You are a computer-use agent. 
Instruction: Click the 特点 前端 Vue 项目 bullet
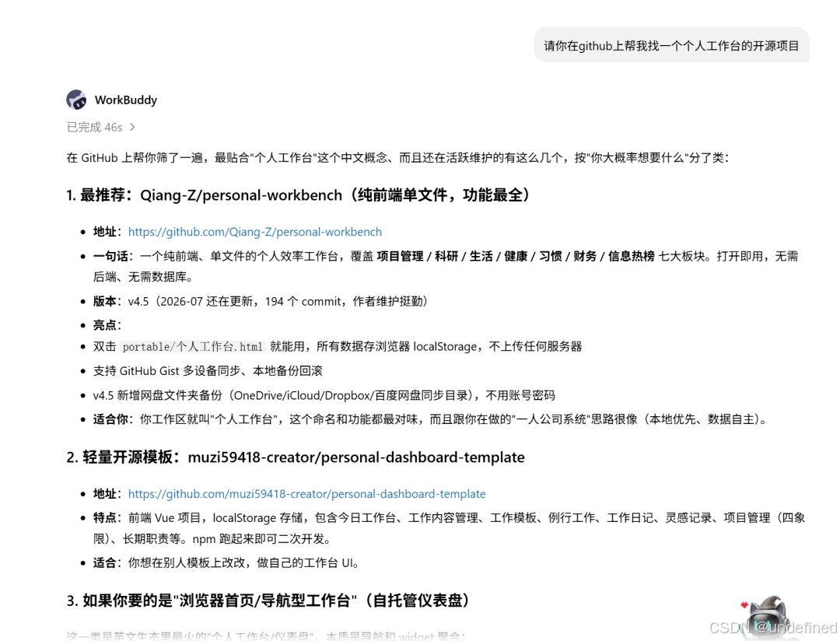coord(449,528)
